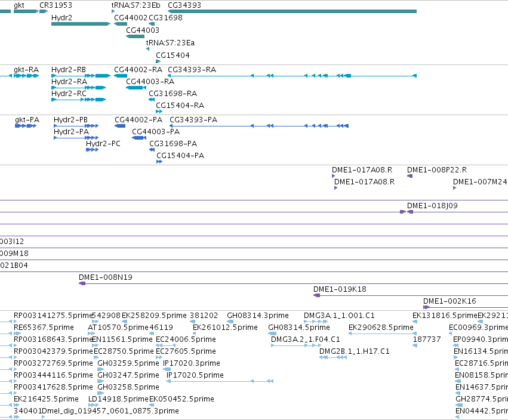Click the GH03259.5prime EST label
508x420 pixels.
pos(128,363)
